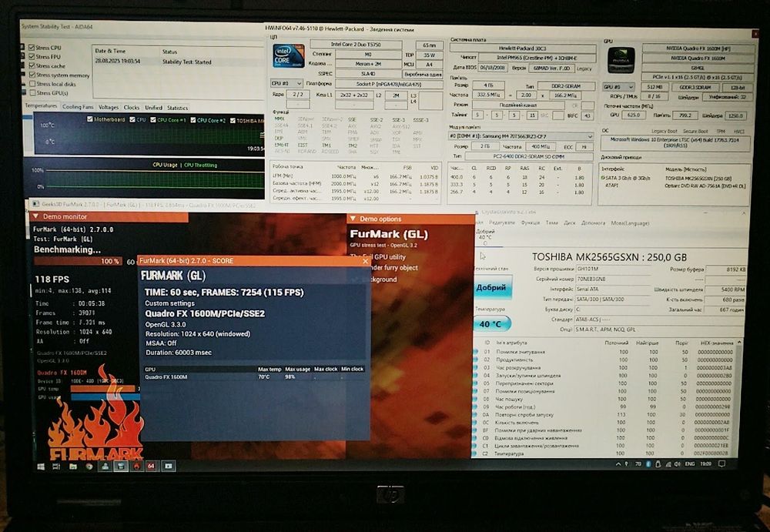Screen dimensions: 770x532
Task: Select the Temperatures tab
Action: coord(42,105)
